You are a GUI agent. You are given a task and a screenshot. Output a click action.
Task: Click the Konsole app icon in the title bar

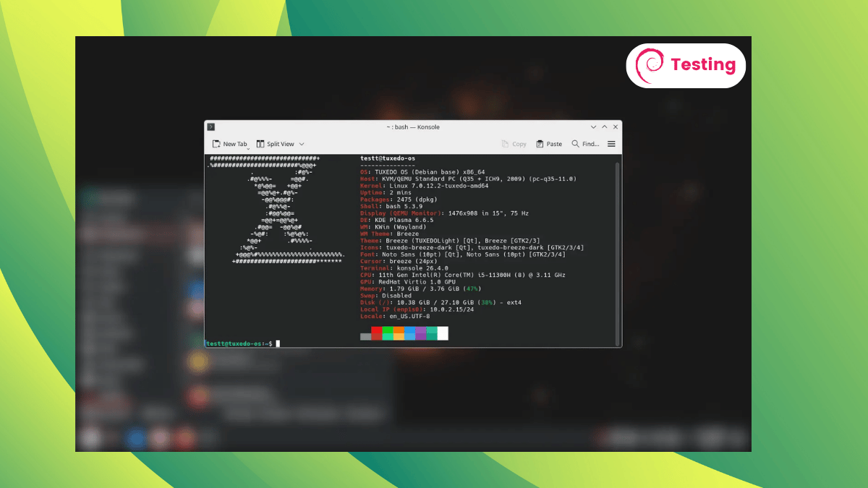pyautogui.click(x=210, y=127)
